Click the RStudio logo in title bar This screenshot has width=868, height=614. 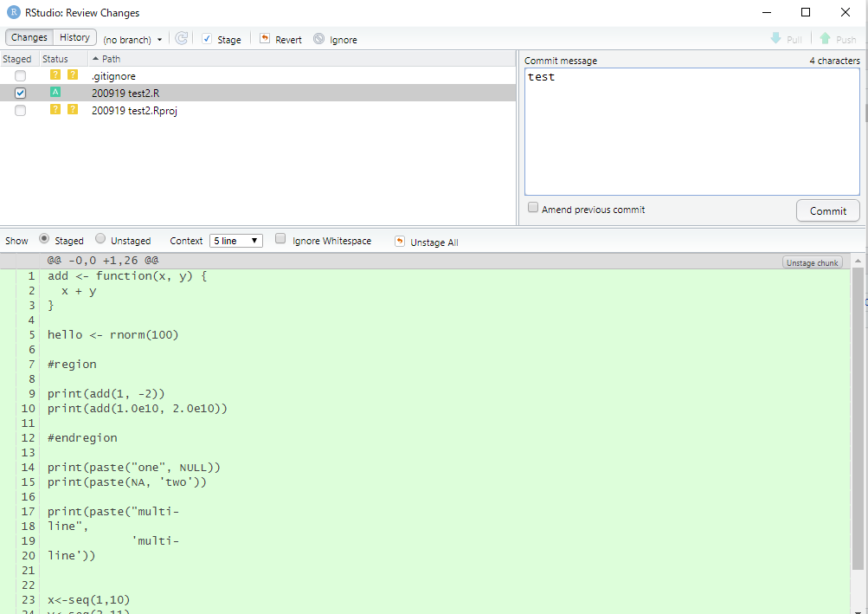tap(13, 12)
